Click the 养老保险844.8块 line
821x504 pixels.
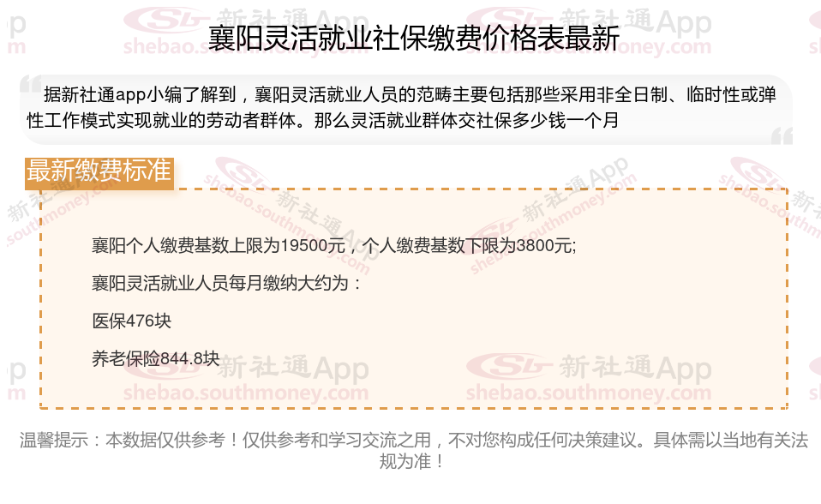(x=155, y=358)
